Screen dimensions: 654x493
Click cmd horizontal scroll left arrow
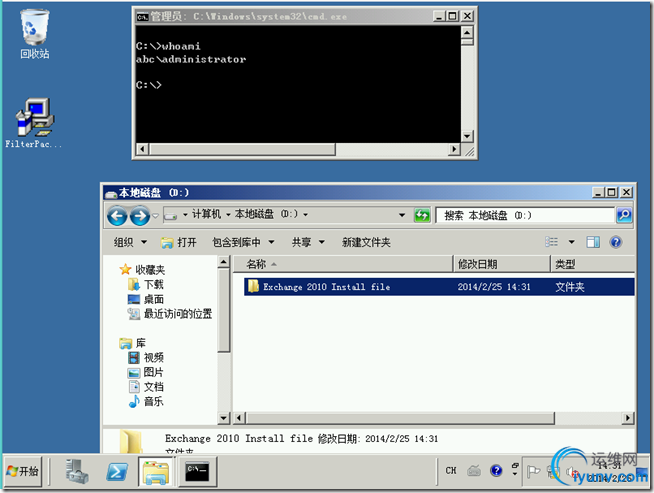pyautogui.click(x=142, y=149)
